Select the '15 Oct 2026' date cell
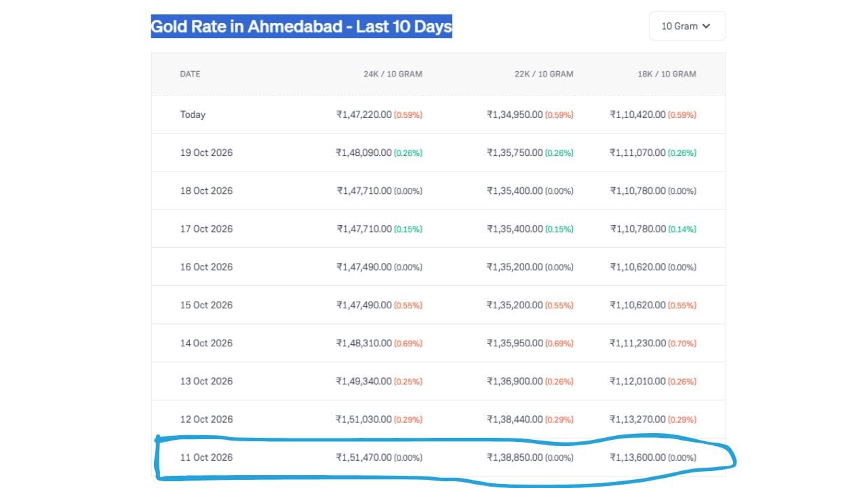 pyautogui.click(x=206, y=305)
